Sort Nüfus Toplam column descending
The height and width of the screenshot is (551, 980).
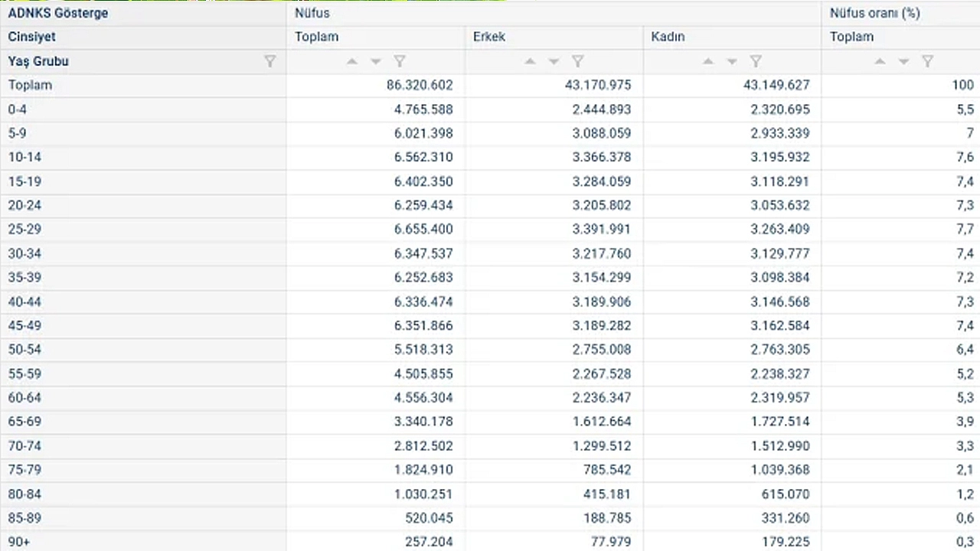pos(375,61)
